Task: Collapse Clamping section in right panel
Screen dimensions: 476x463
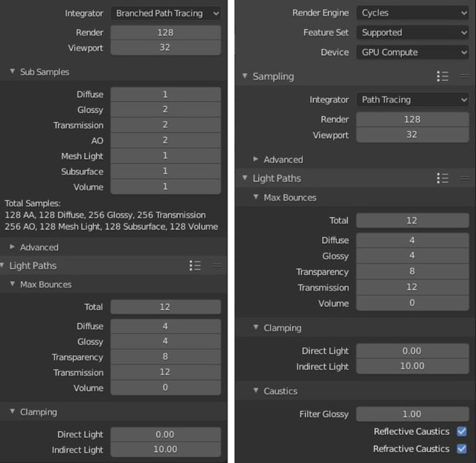Action: coord(256,327)
